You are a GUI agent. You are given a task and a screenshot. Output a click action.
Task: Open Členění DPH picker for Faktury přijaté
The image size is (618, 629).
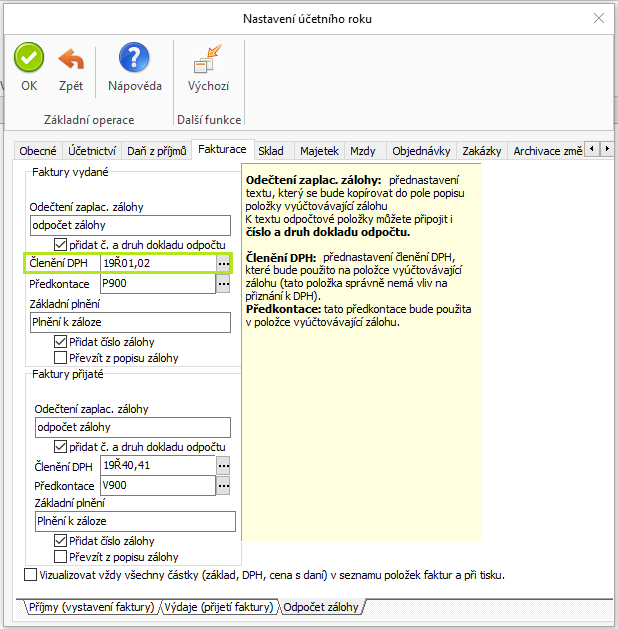coord(223,466)
